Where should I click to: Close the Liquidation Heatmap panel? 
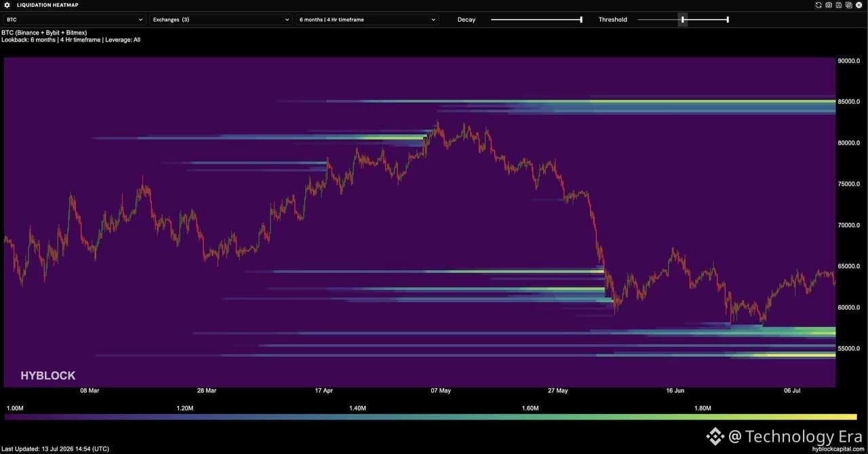pos(859,5)
